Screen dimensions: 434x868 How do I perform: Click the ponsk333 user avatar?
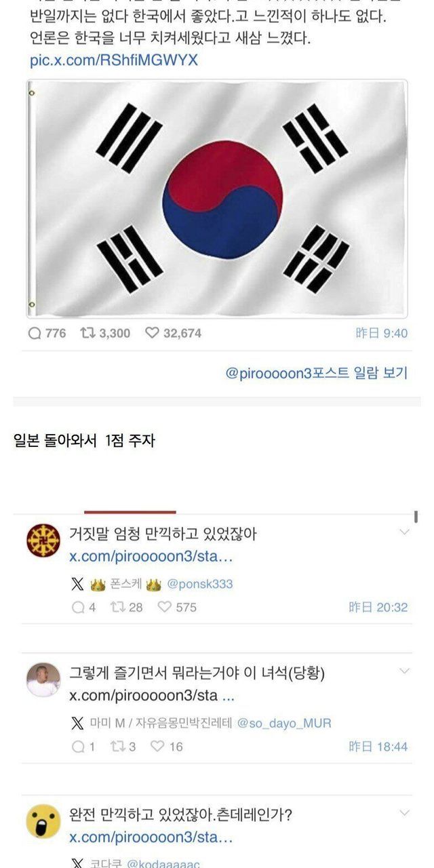click(x=43, y=541)
